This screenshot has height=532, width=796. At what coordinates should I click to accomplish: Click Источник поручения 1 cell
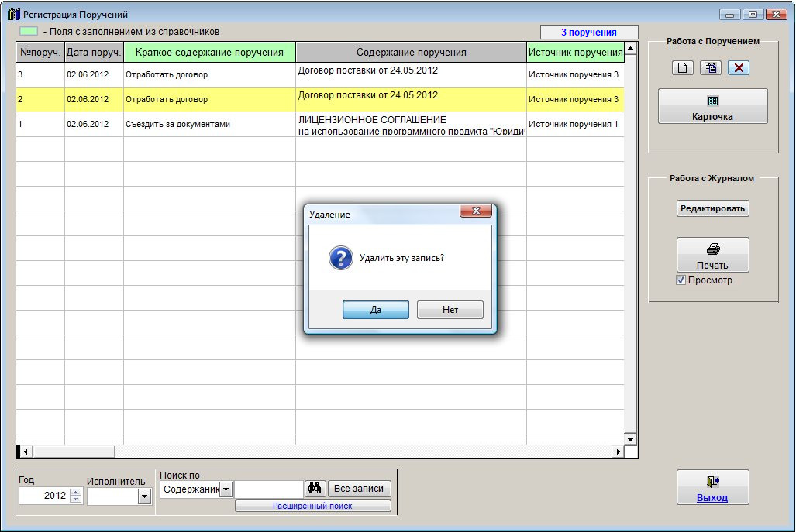(576, 124)
